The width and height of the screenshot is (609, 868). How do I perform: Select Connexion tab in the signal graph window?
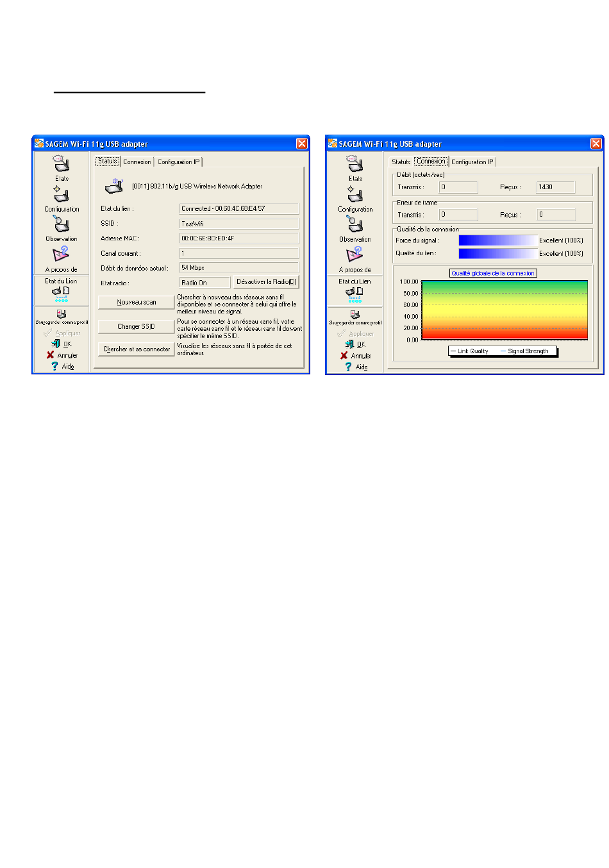click(x=431, y=162)
